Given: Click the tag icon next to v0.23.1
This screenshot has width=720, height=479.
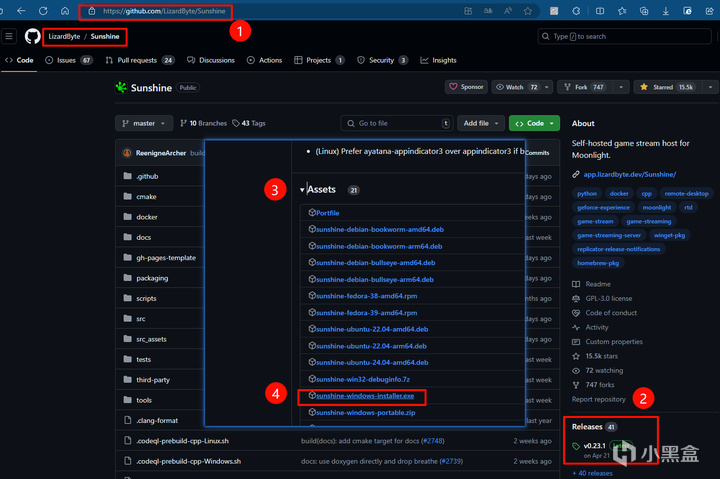Looking at the screenshot, I should [576, 446].
